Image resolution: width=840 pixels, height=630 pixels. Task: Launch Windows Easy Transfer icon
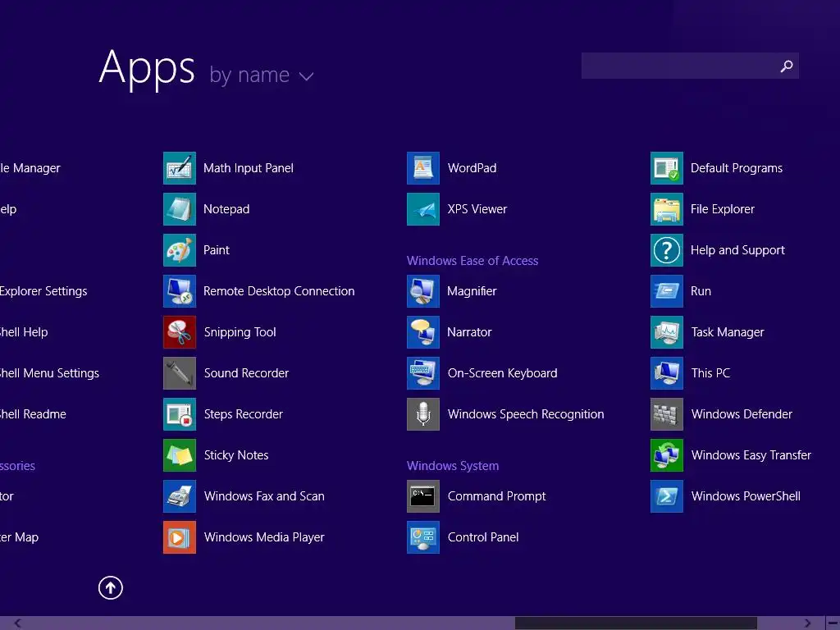pos(667,455)
